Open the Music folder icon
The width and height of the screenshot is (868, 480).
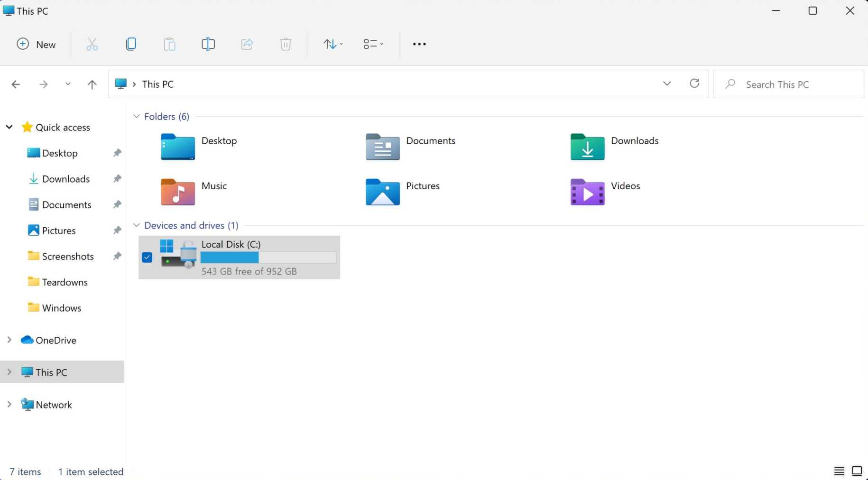tap(178, 192)
